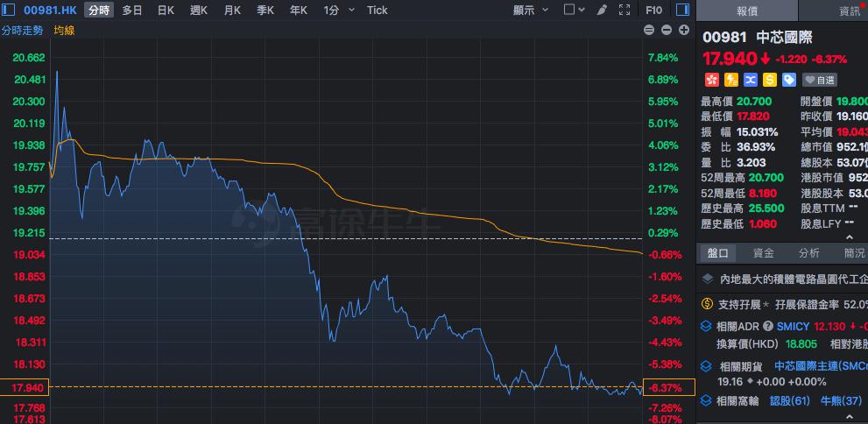This screenshot has height=424, width=868.
Task: Reset chart zoom with equals icon
Action: click(x=649, y=30)
